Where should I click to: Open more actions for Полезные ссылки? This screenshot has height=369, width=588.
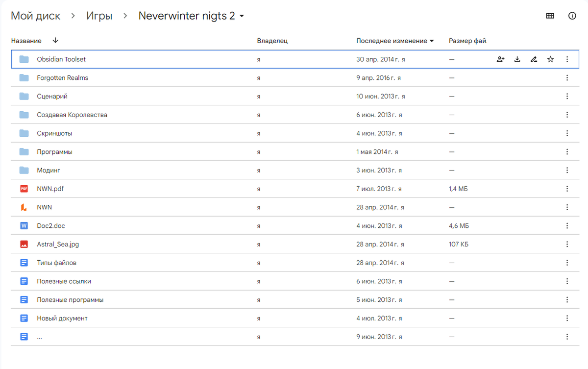pyautogui.click(x=567, y=281)
